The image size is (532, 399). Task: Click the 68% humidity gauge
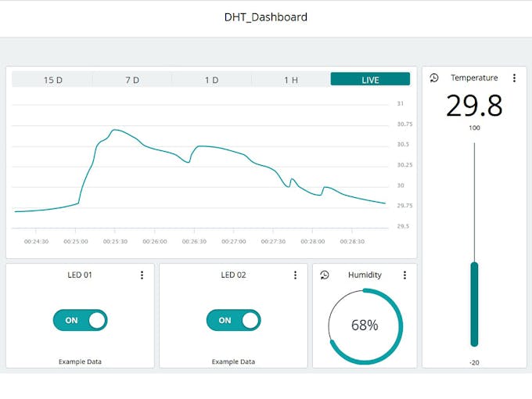click(365, 325)
